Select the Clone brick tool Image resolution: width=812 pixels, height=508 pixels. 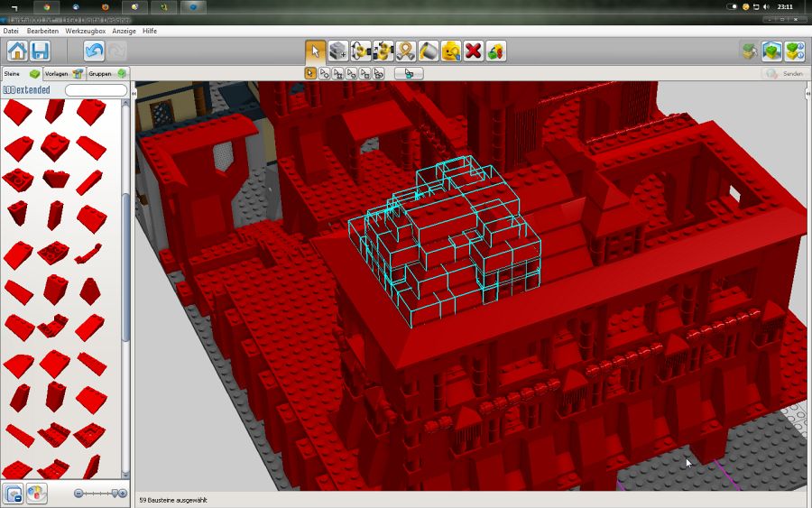[x=338, y=51]
